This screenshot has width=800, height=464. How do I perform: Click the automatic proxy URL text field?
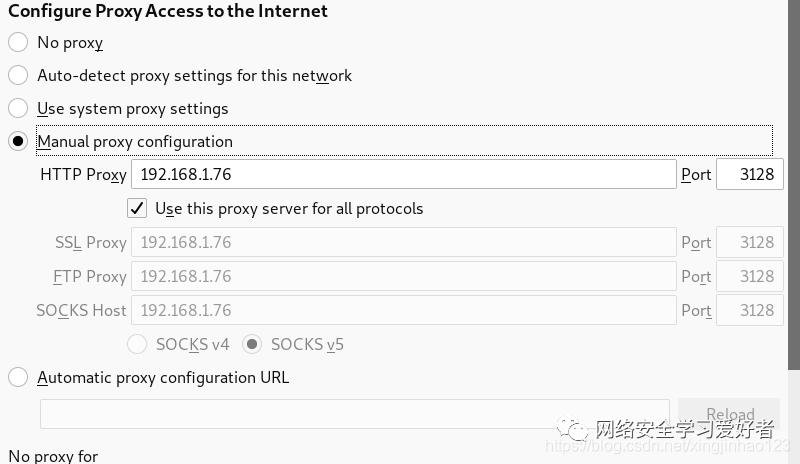354,414
